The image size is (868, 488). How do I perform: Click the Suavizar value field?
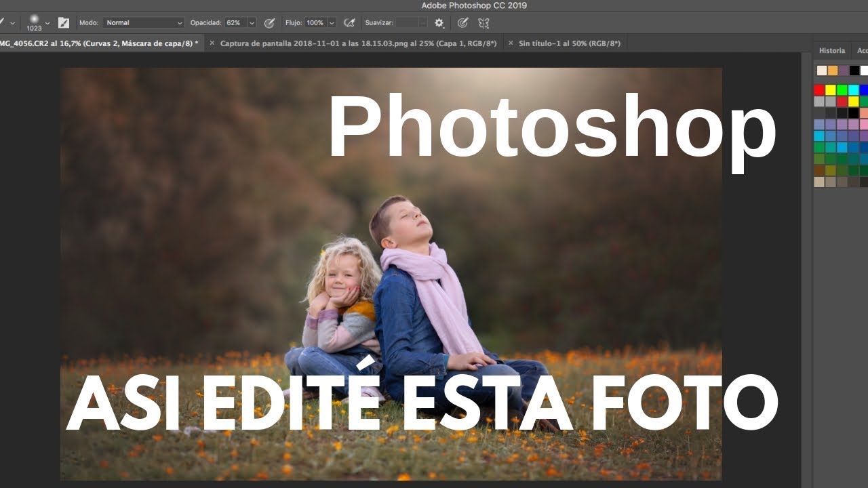pos(408,22)
